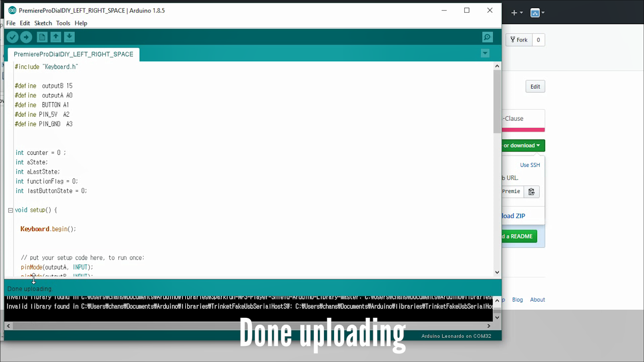Click the 'int aState;' line
Image resolution: width=644 pixels, height=362 pixels.
point(31,162)
